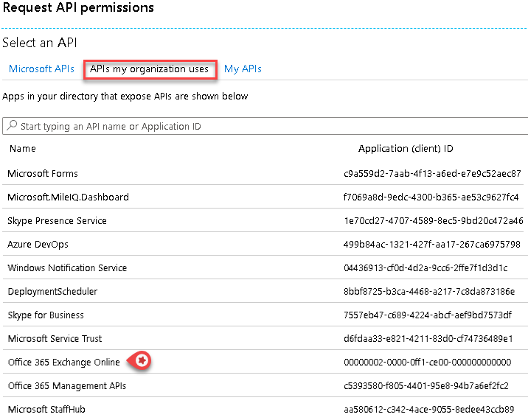Select Microsoft Forms from the list
528x420 pixels.
(x=43, y=174)
